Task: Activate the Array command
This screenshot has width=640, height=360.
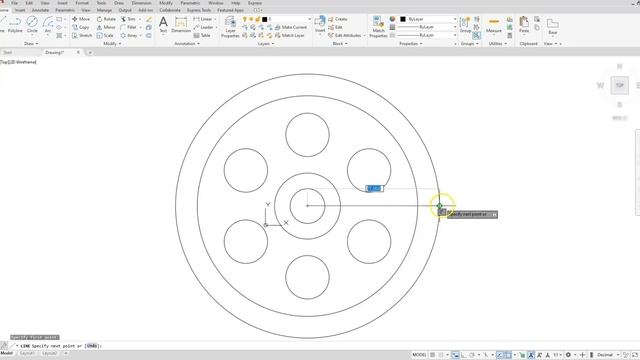Action: (x=129, y=36)
